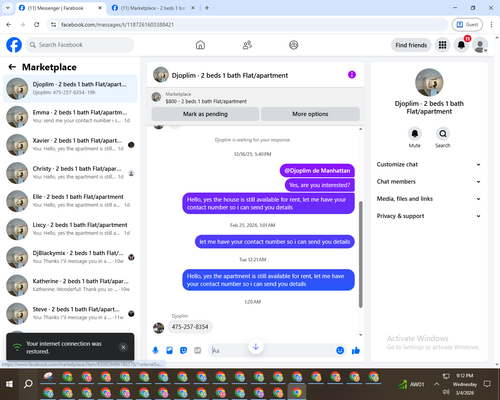
Task: Go back from Marketplace chats list
Action: pyautogui.click(x=12, y=67)
